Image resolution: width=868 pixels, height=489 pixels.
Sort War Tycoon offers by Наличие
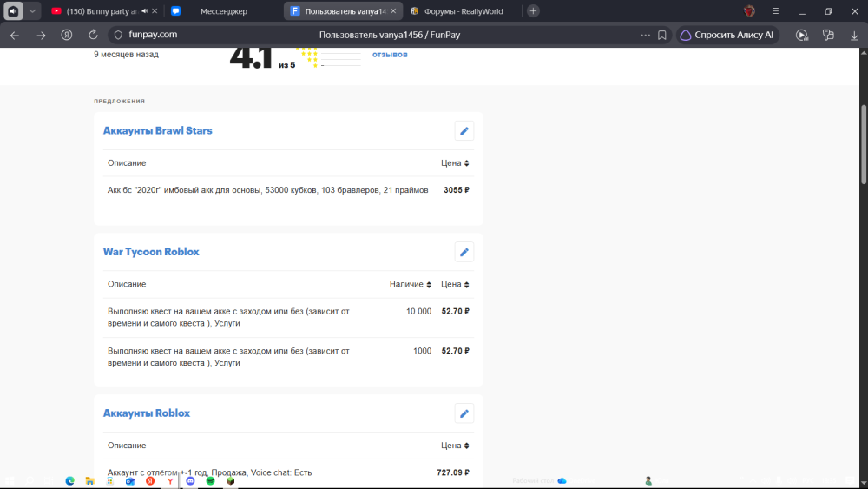click(411, 284)
